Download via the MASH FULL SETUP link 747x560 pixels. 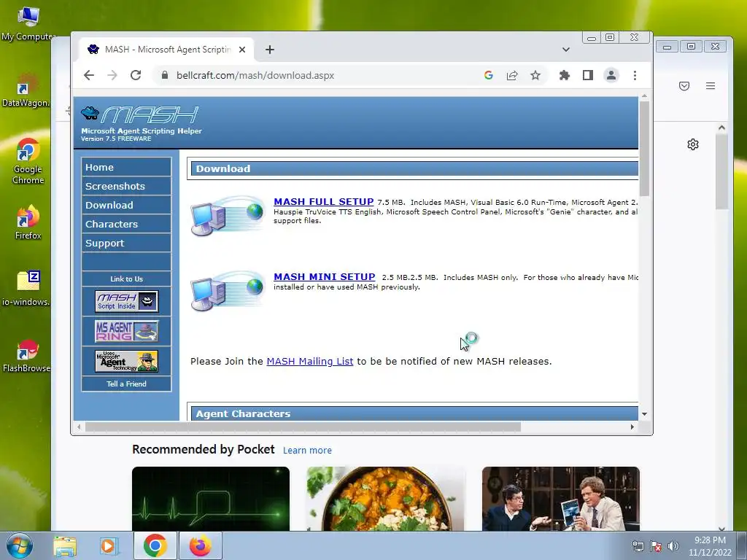[323, 201]
